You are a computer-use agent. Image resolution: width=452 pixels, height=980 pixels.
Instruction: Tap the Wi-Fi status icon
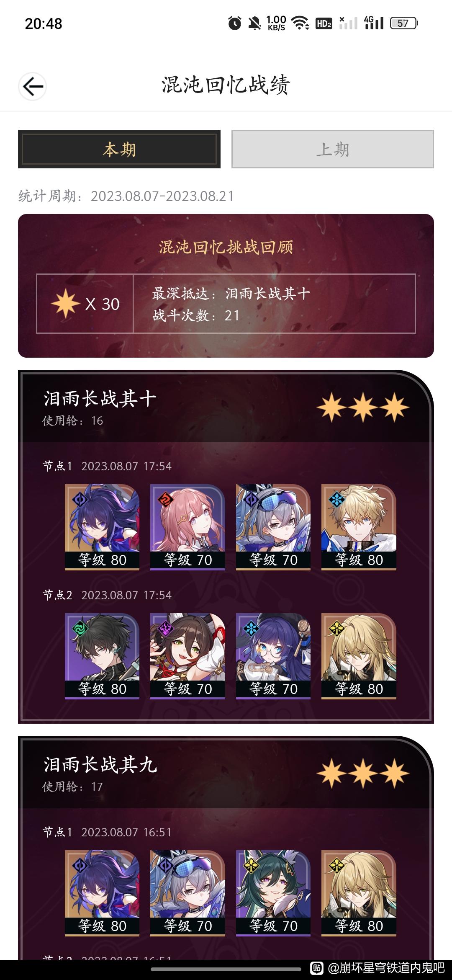point(300,23)
